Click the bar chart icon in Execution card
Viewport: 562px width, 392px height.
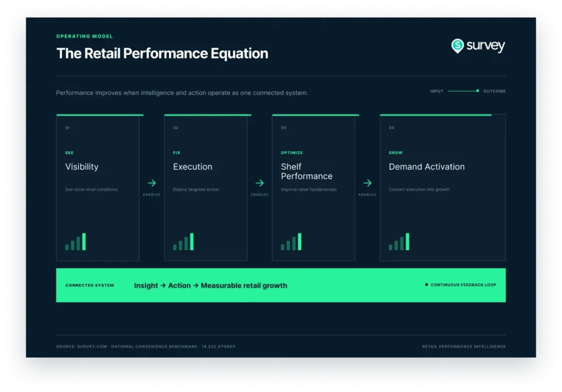tap(183, 242)
